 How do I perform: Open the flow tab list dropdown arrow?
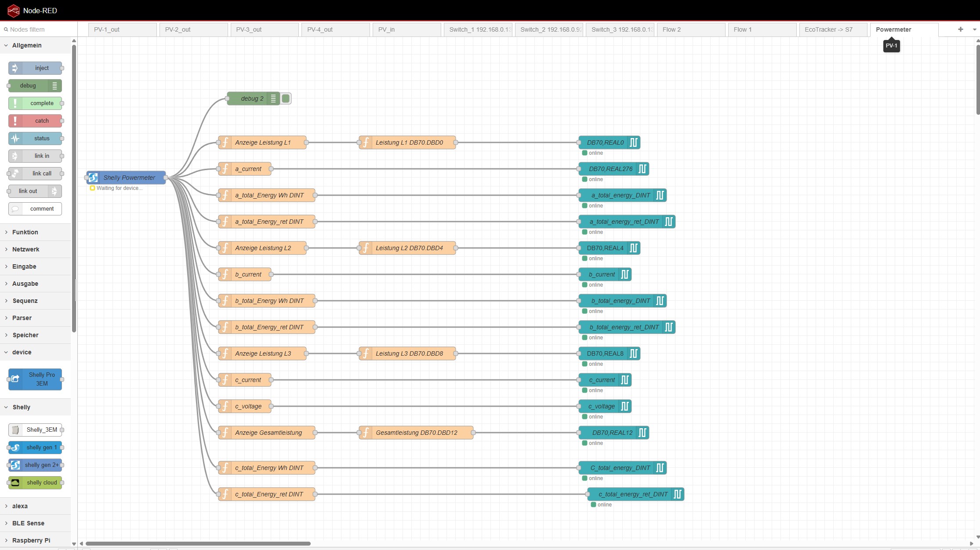(x=974, y=29)
